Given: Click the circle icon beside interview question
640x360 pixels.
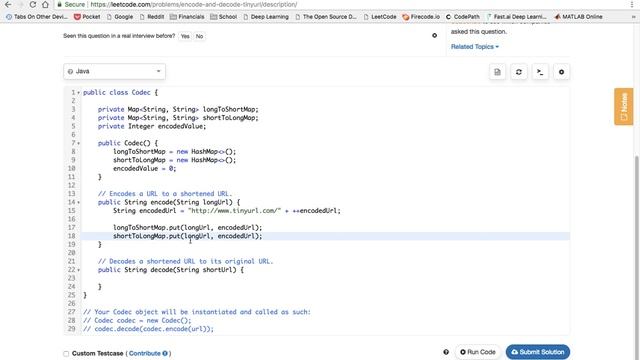Looking at the screenshot, I should [x=434, y=36].
